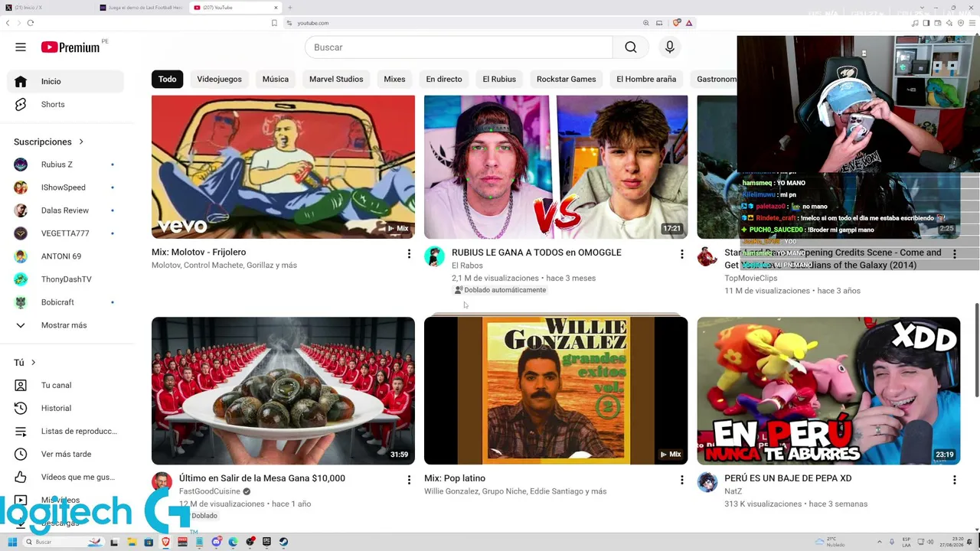Image resolution: width=980 pixels, height=551 pixels.
Task: Open El Rabos channel avatar
Action: coord(434,256)
